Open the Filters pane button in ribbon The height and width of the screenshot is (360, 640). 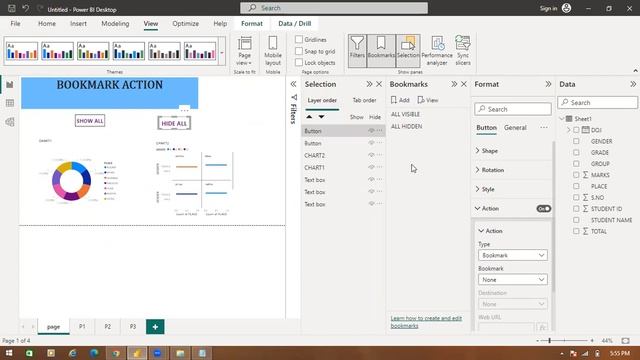357,51
